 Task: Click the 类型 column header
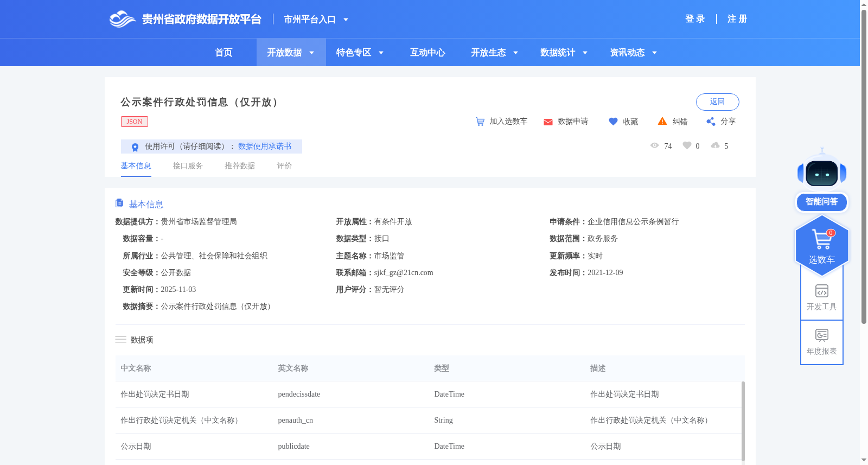coord(442,368)
